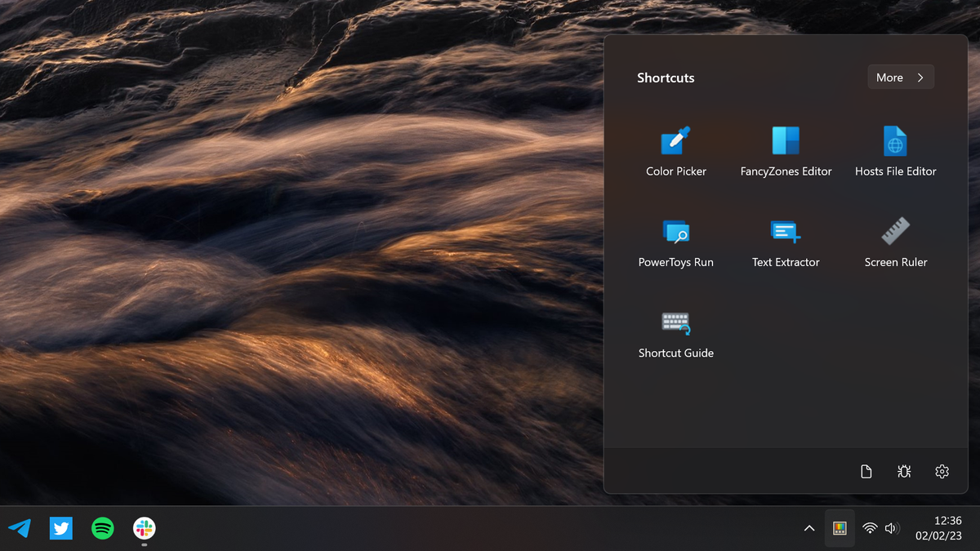The width and height of the screenshot is (980, 551).
Task: Launch the Screen Ruler
Action: point(896,242)
